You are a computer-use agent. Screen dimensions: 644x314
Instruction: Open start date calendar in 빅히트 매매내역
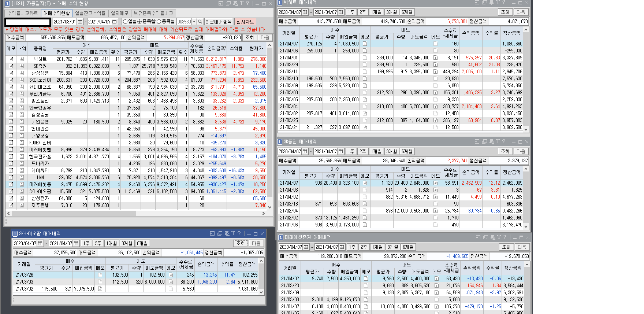pyautogui.click(x=305, y=12)
